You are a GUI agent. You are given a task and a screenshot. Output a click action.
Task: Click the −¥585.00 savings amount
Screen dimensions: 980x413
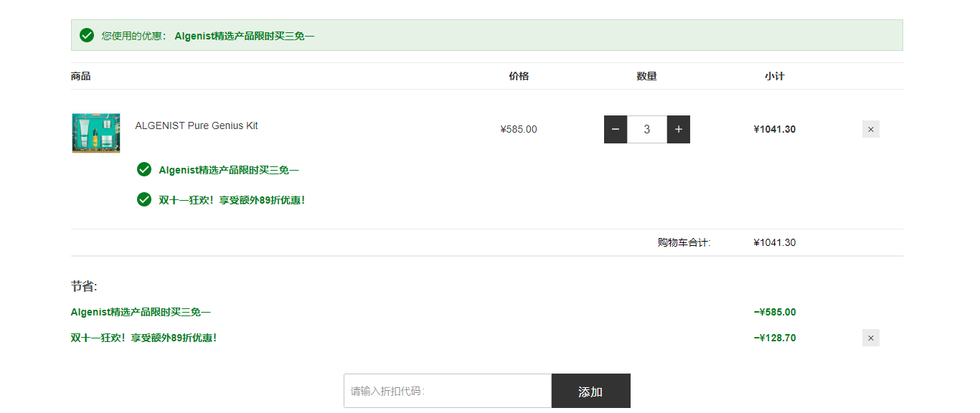point(775,312)
